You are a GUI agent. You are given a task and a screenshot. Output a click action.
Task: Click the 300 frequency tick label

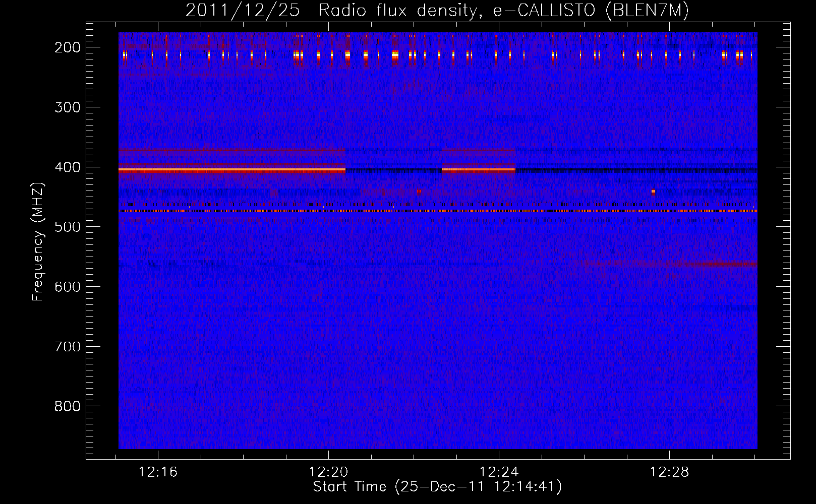68,107
